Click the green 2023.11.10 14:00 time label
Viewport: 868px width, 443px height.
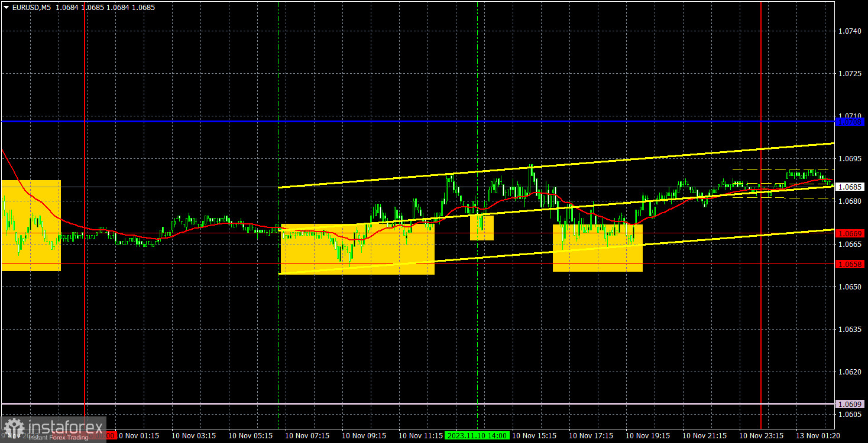(x=478, y=436)
